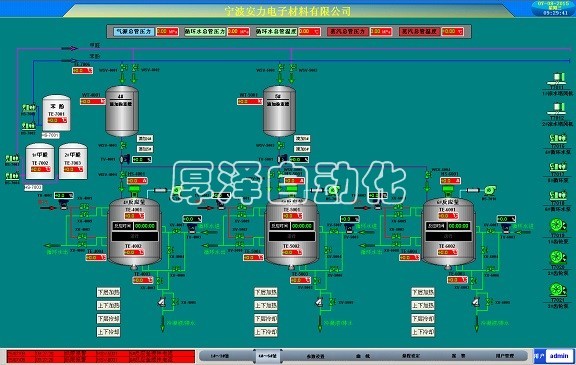The image size is (576, 365).
Task: Toggle the WSV-4002 valve above 4# dosing tank
Action: (x=135, y=68)
